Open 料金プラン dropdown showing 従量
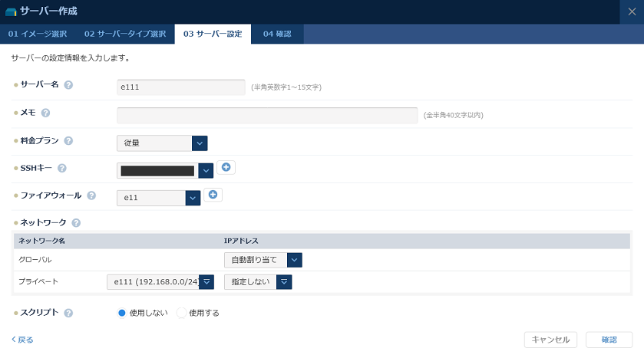644x358 pixels. pos(162,143)
